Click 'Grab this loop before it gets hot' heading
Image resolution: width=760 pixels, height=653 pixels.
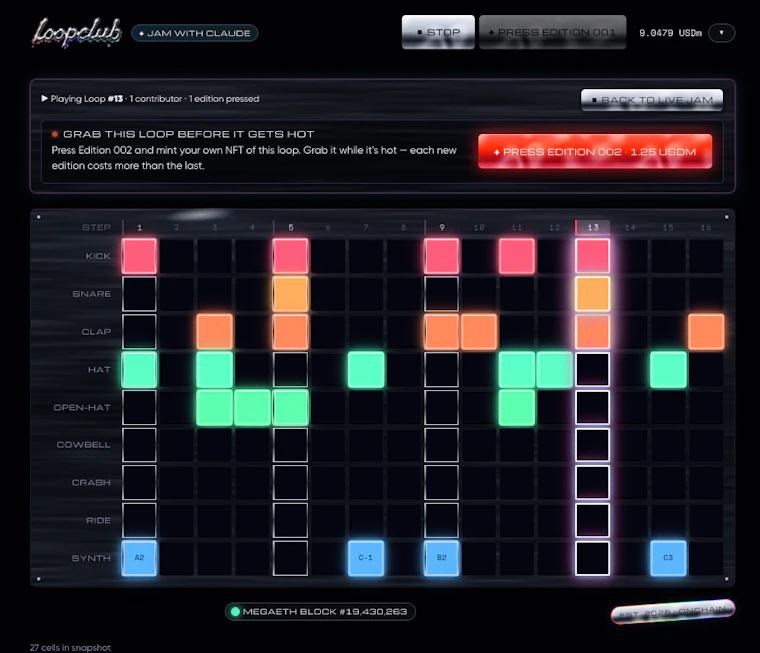(189, 134)
